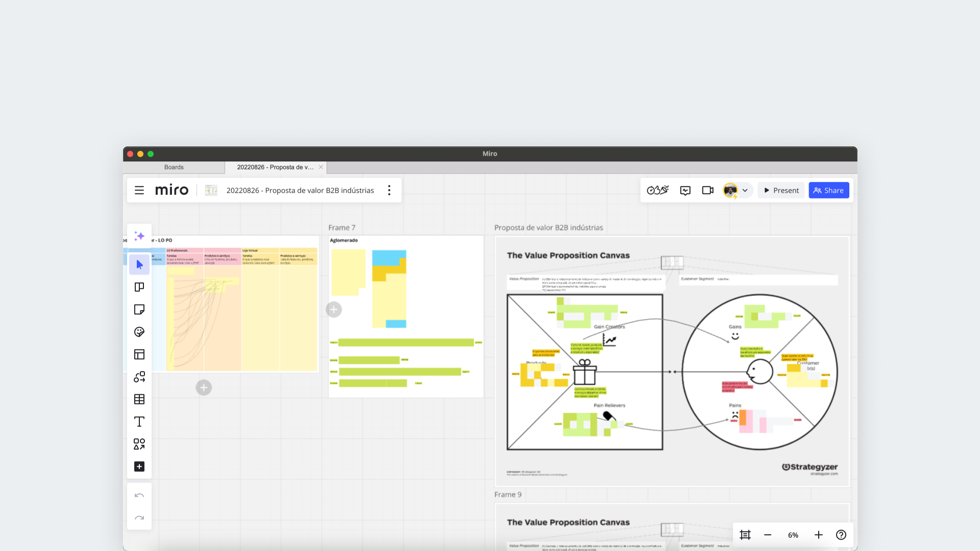The height and width of the screenshot is (551, 980).
Task: Open the sticker/emoji palette tool
Action: coord(139,332)
